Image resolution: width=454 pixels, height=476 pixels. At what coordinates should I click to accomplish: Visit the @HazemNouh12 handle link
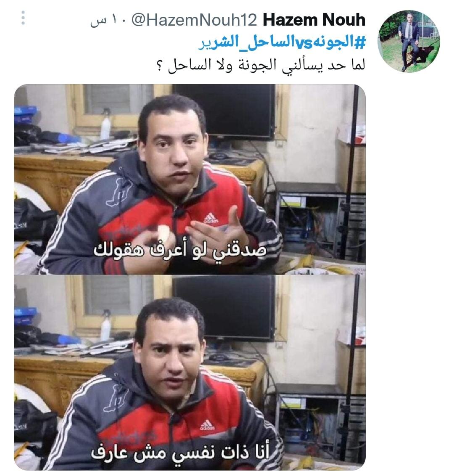[194, 20]
